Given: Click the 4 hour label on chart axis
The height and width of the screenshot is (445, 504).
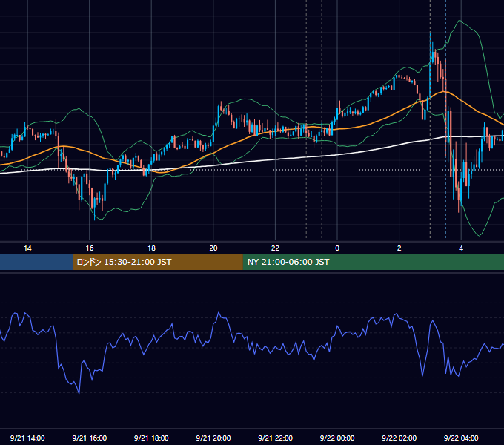Looking at the screenshot, I should click(x=461, y=248).
